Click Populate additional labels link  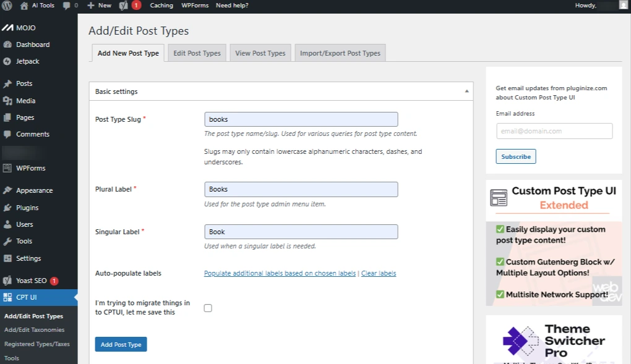280,273
